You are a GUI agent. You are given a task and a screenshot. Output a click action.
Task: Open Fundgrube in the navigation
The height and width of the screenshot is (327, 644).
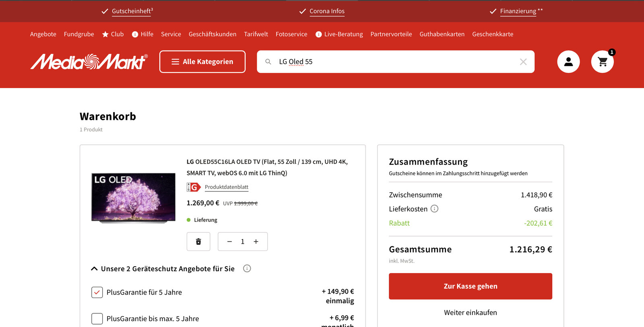[79, 34]
